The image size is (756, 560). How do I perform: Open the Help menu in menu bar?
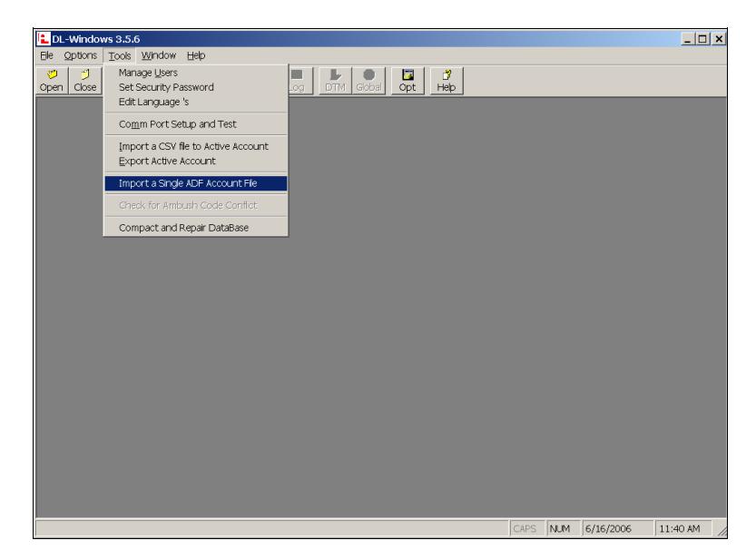(196, 55)
